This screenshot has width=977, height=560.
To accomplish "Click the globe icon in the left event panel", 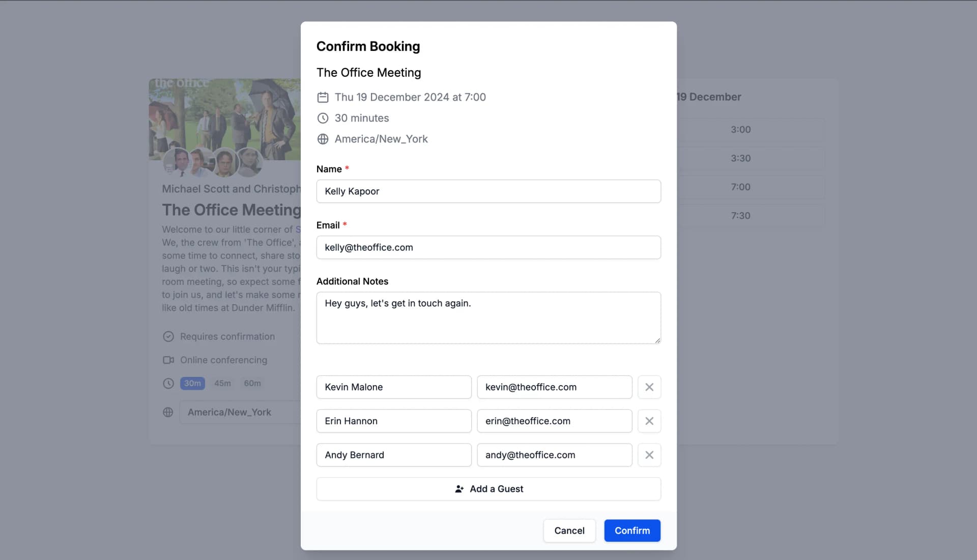I will pos(168,412).
